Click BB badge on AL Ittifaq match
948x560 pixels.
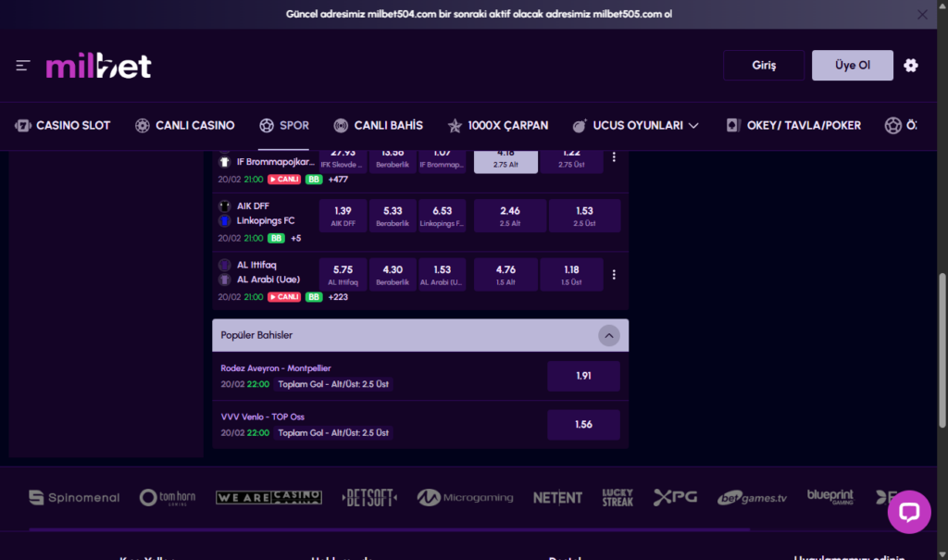point(314,297)
